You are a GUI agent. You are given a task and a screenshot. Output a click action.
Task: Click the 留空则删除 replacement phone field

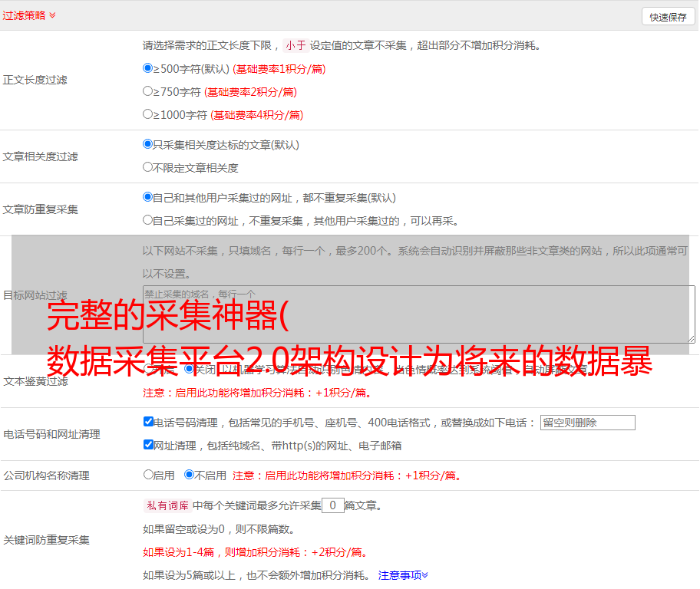pos(587,423)
